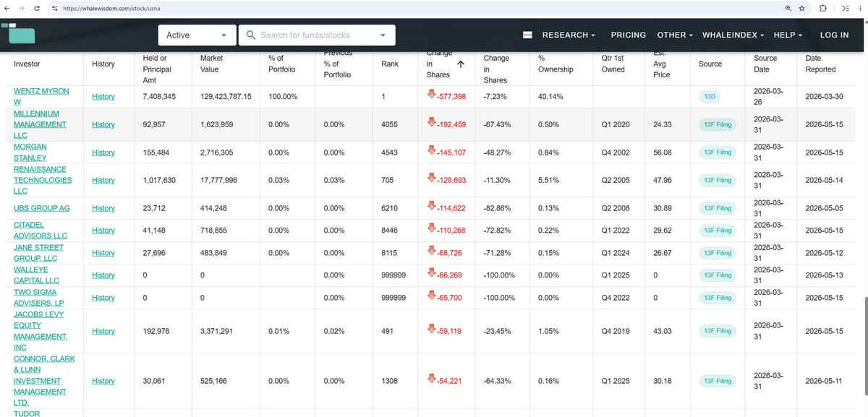
Task: Reload the current page
Action: (x=38, y=8)
